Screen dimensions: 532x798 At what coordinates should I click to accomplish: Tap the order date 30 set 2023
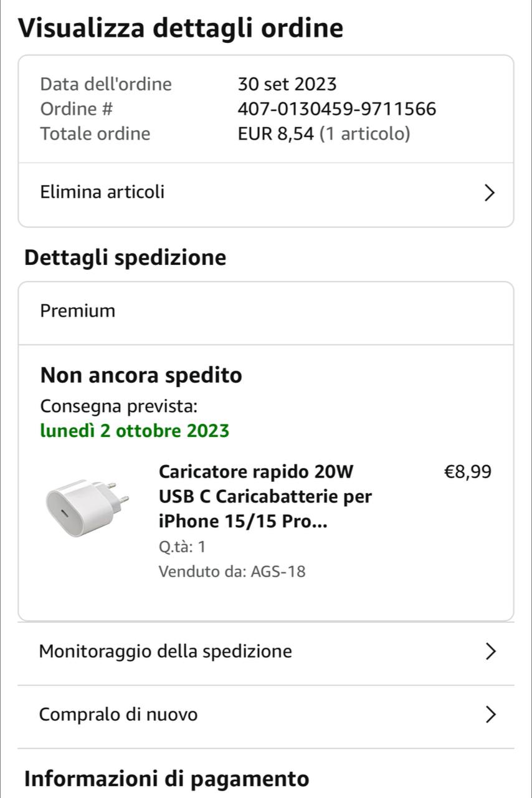point(287,84)
